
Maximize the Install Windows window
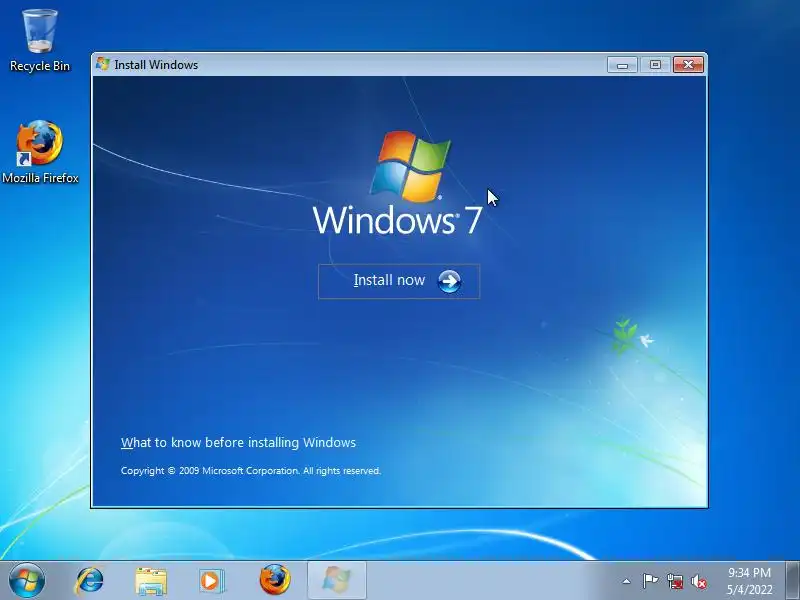pyautogui.click(x=655, y=65)
